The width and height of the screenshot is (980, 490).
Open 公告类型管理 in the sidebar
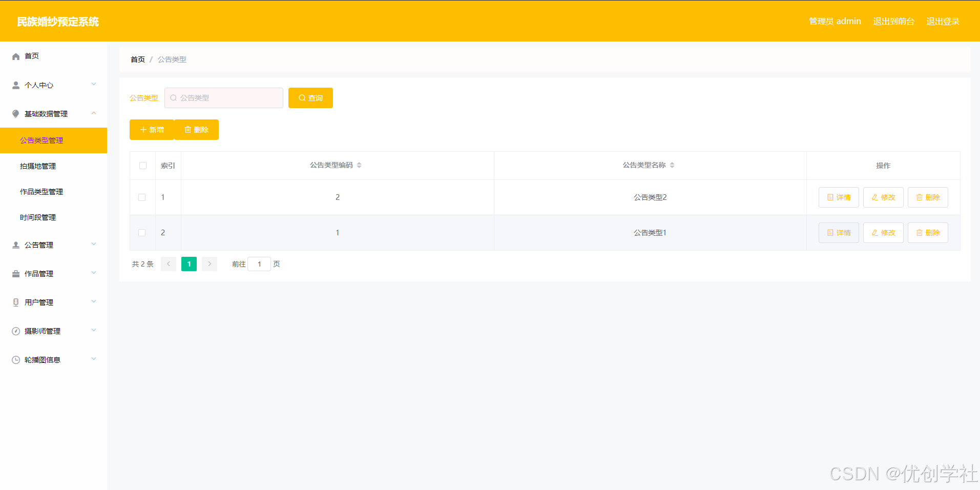pyautogui.click(x=53, y=140)
